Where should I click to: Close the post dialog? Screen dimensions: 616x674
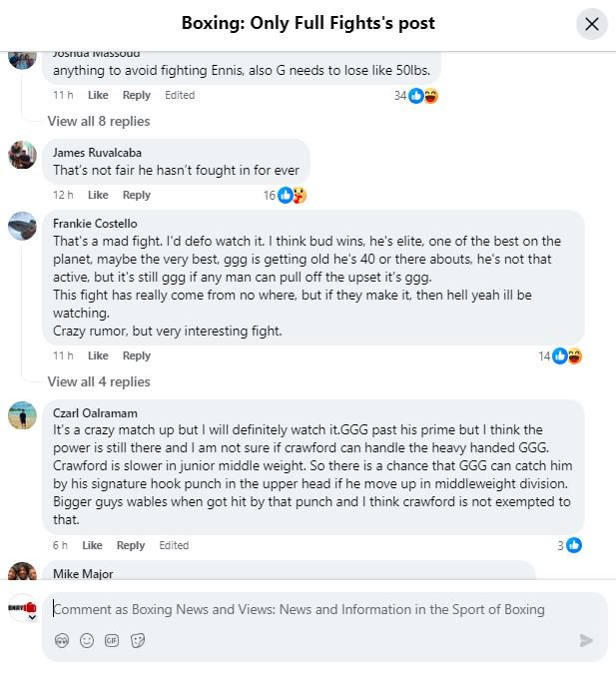(x=592, y=24)
